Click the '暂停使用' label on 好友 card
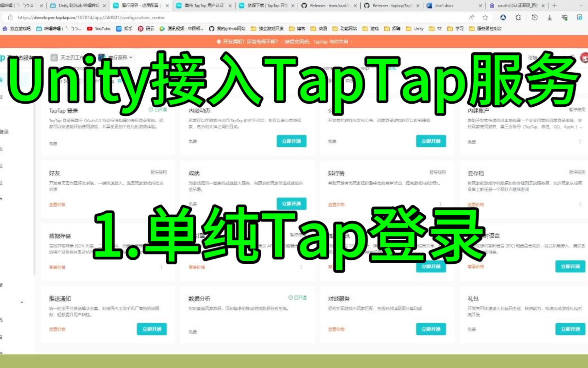The width and height of the screenshot is (588, 368). 159,172
